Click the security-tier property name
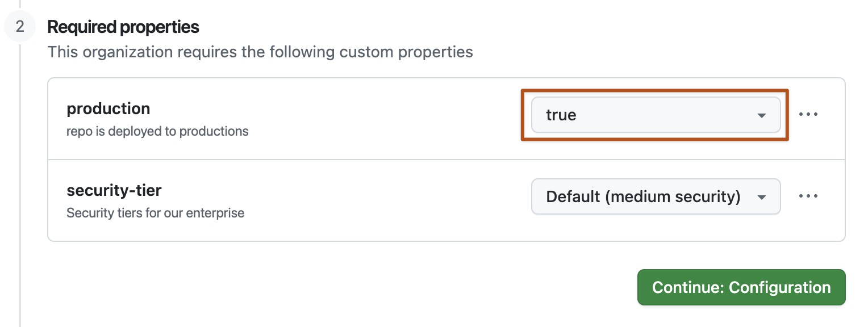Image resolution: width=868 pixels, height=327 pixels. [x=114, y=190]
